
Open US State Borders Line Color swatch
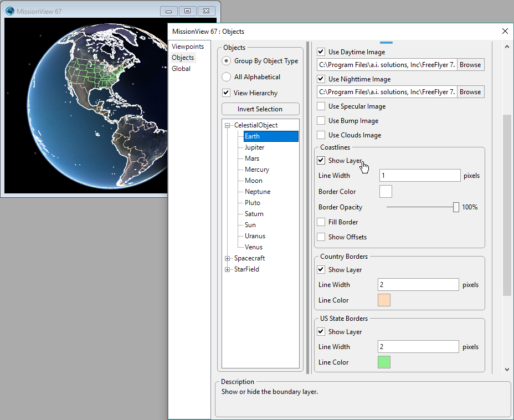coord(384,362)
